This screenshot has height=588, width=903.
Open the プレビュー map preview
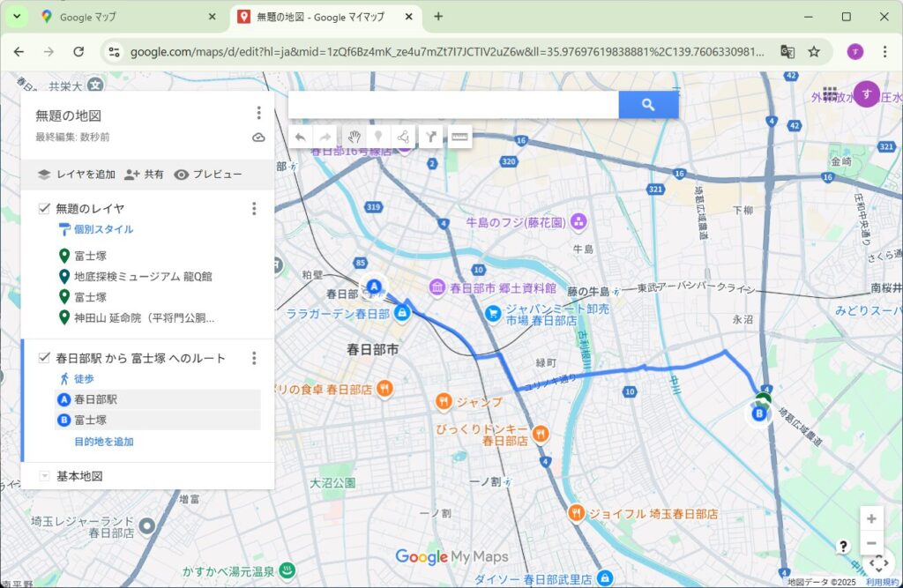[x=208, y=175]
